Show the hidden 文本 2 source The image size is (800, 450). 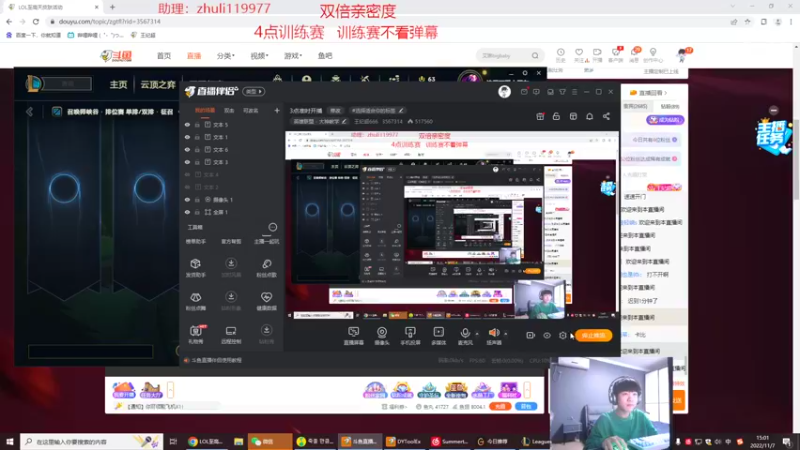(187, 187)
